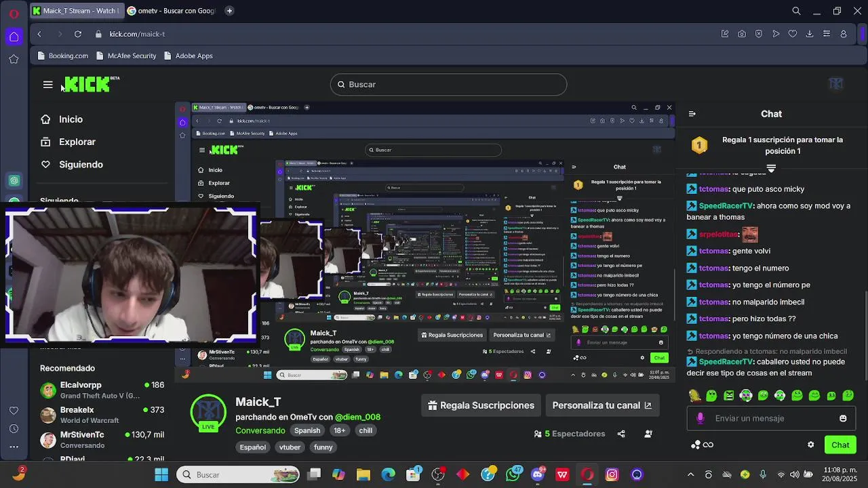
Task: Open Opera sidebar bookmarks star icon
Action: click(14, 60)
